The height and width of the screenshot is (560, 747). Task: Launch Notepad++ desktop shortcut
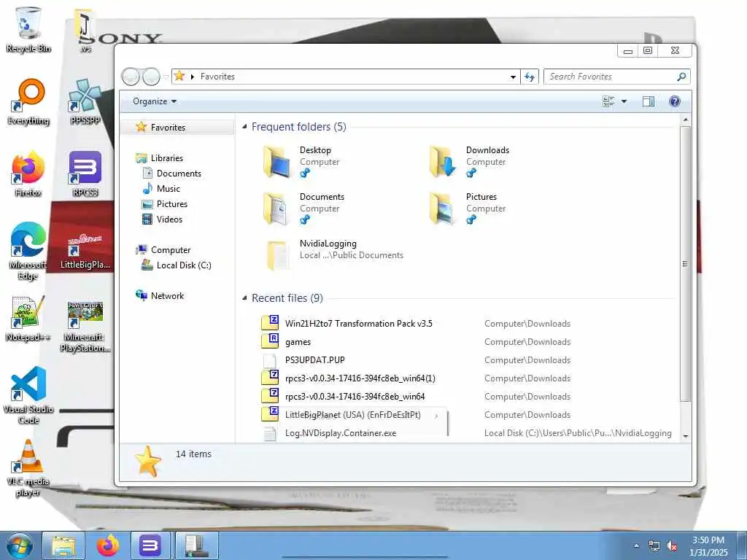point(28,318)
